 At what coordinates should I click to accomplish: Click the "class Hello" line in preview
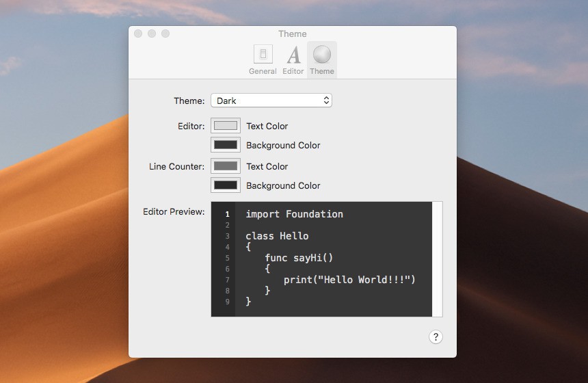[x=277, y=236]
